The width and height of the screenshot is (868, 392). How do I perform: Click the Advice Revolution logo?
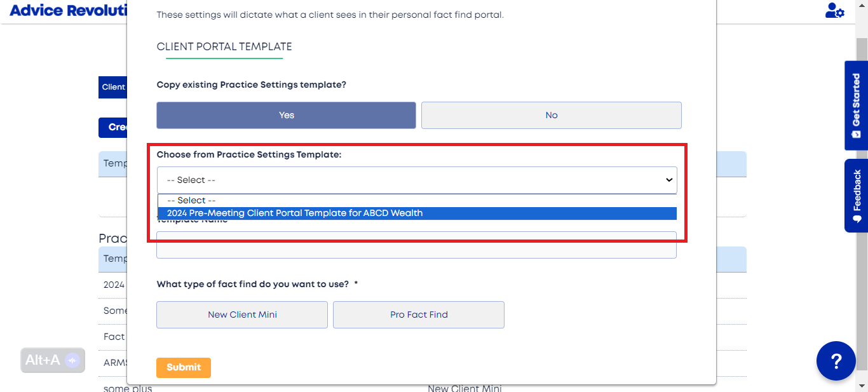pyautogui.click(x=68, y=11)
